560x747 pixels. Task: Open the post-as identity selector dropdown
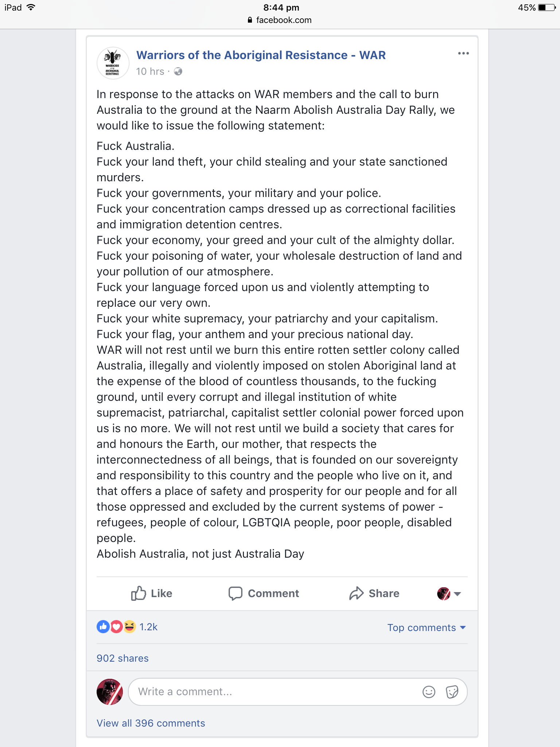point(449,593)
